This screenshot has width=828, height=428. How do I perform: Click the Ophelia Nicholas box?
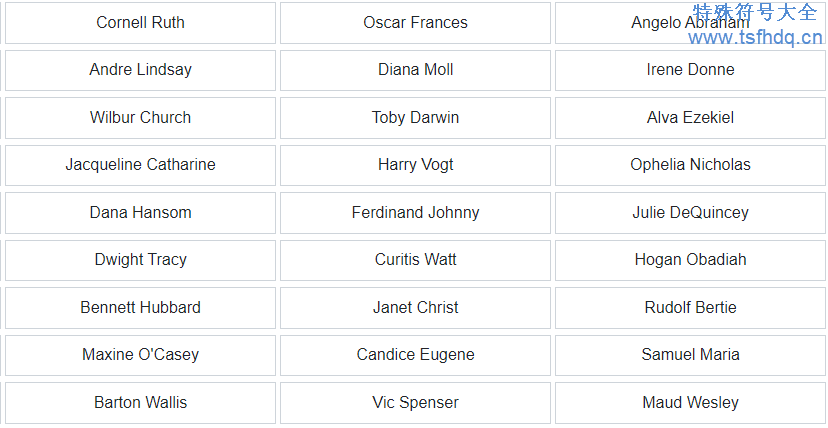(690, 165)
